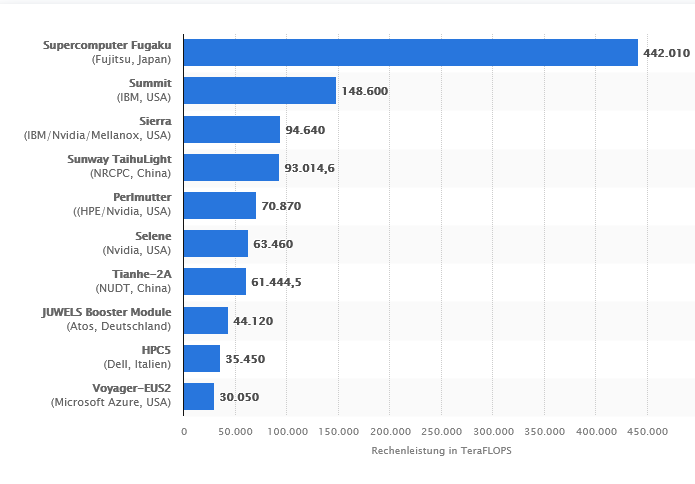Click the Rechenleistung in TeraFLOPS axis title

(x=441, y=451)
